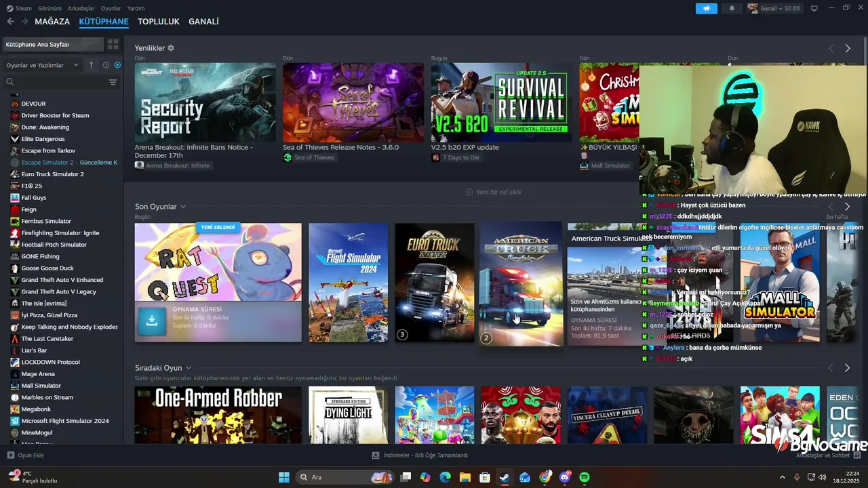The height and width of the screenshot is (488, 868).
Task: Open Yenilikler settings gear
Action: (171, 48)
